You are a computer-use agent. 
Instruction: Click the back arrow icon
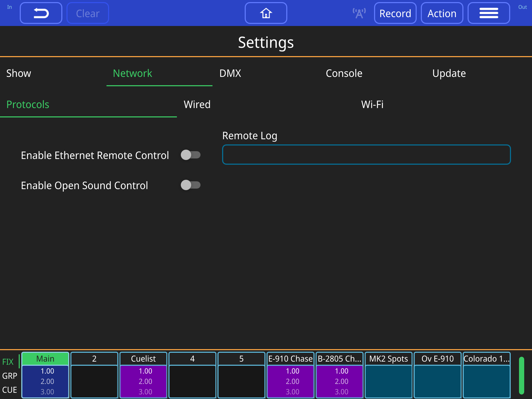[x=41, y=13]
